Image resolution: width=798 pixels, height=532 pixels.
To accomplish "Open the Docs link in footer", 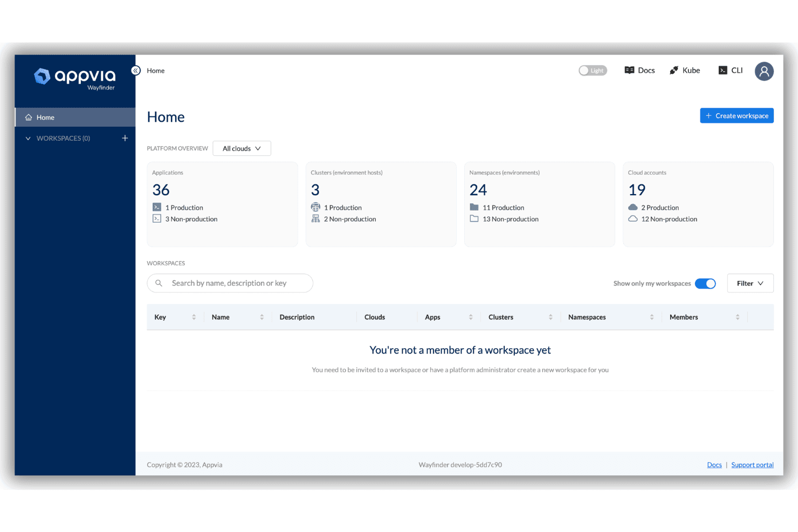I will (x=714, y=465).
